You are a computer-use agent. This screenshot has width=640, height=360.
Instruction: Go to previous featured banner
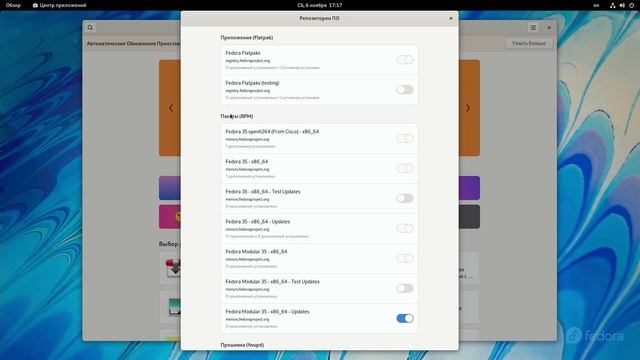[x=171, y=108]
